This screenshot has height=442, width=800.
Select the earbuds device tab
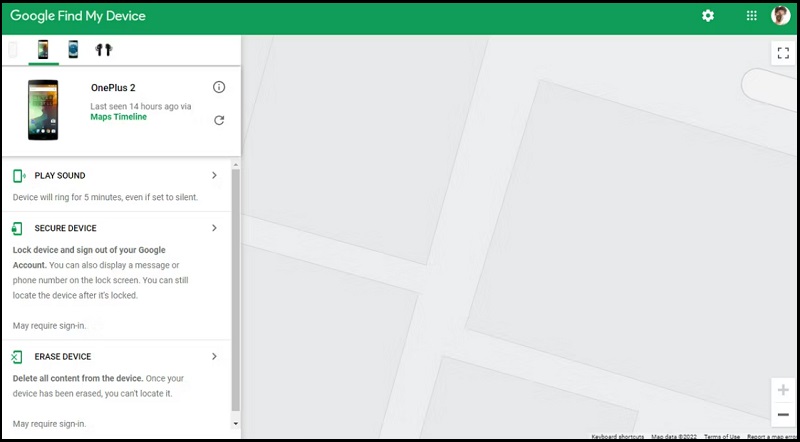point(104,50)
